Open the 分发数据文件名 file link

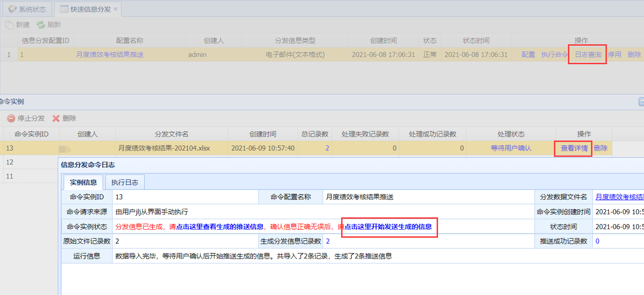coord(619,197)
